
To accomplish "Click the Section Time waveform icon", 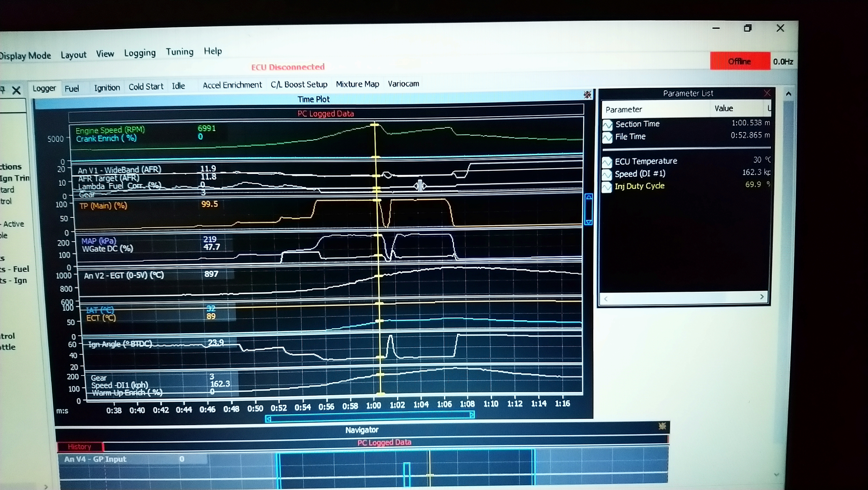I will 607,125.
